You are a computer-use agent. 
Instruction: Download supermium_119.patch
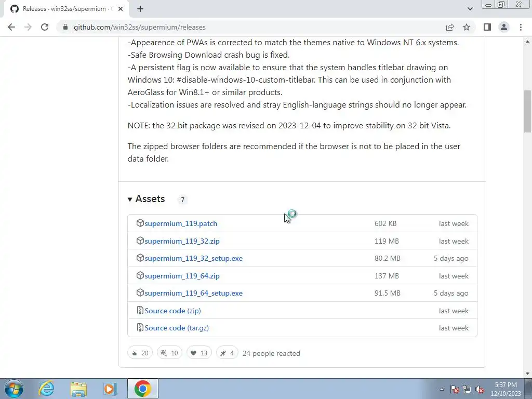[x=181, y=223]
